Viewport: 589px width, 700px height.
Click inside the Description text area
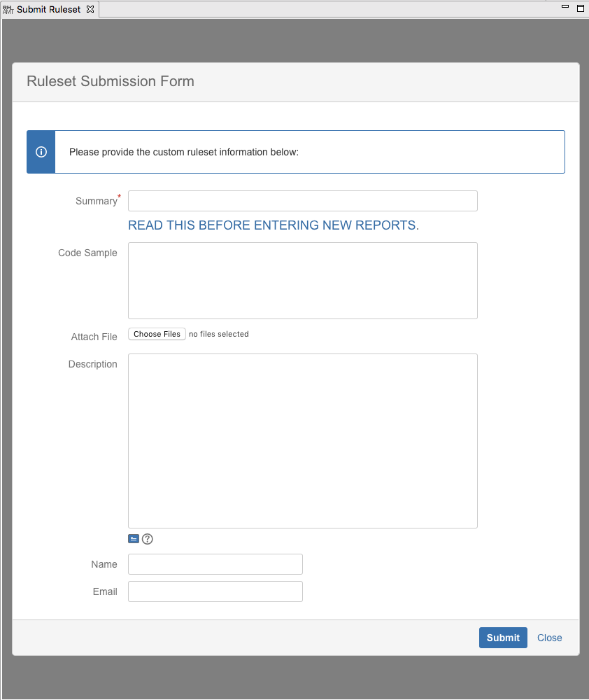302,440
